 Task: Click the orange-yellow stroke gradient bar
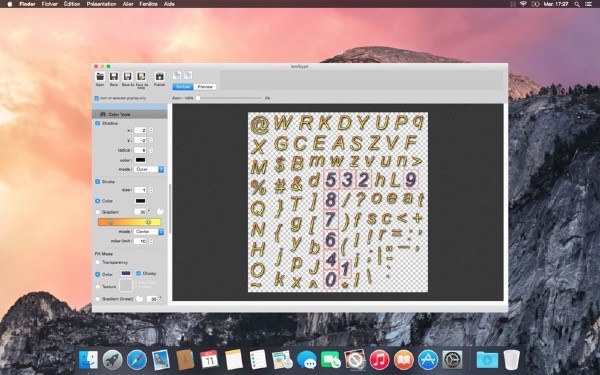pyautogui.click(x=130, y=222)
